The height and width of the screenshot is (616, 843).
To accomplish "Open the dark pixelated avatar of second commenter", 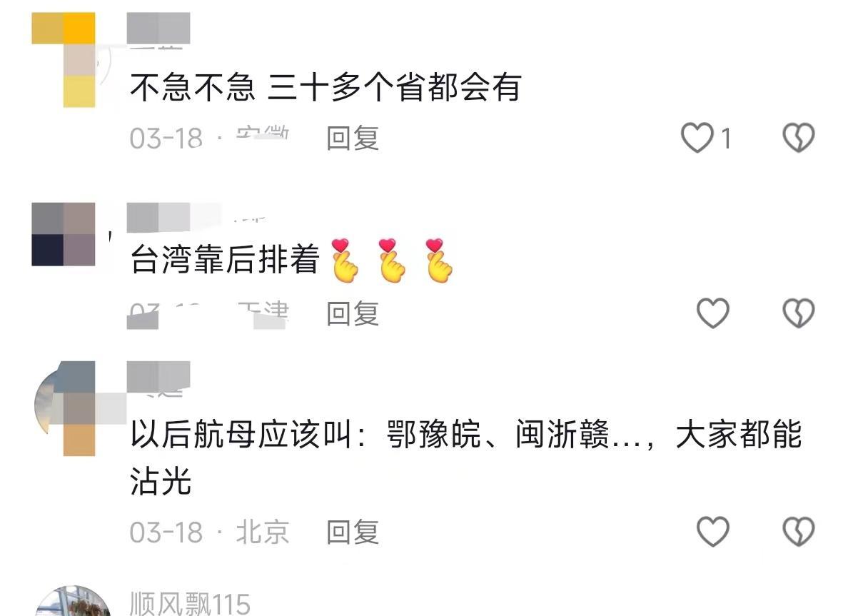I will [64, 234].
